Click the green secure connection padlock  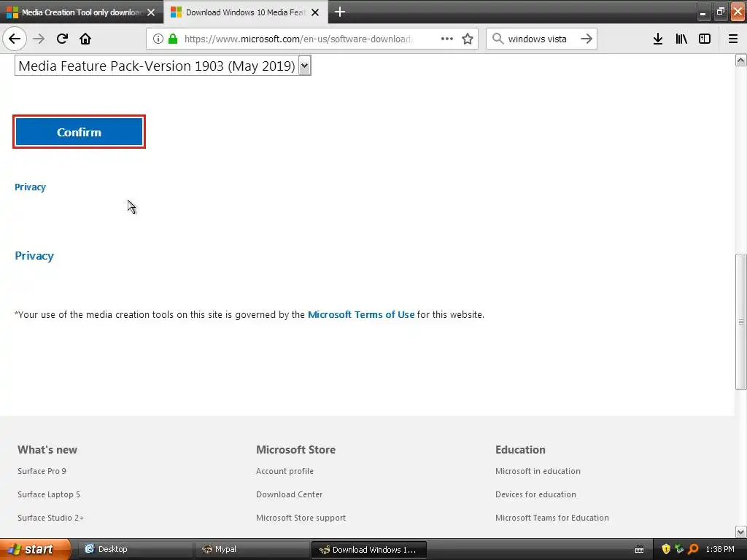tap(173, 39)
